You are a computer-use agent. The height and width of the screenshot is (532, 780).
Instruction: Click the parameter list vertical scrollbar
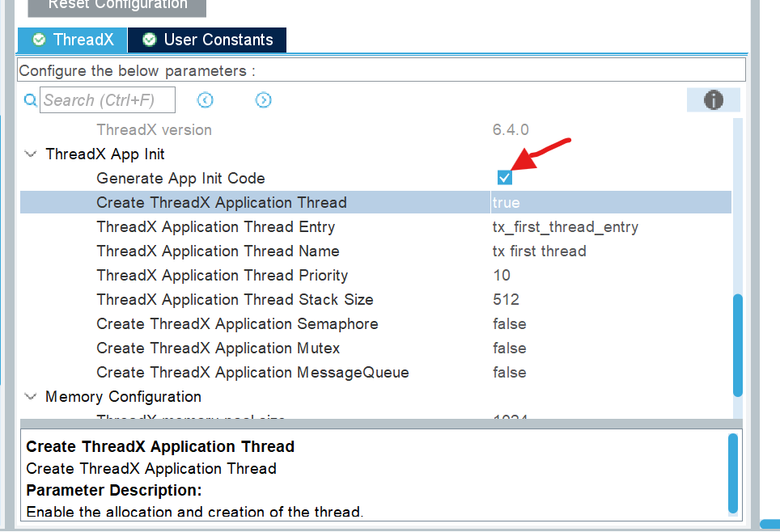(738, 345)
